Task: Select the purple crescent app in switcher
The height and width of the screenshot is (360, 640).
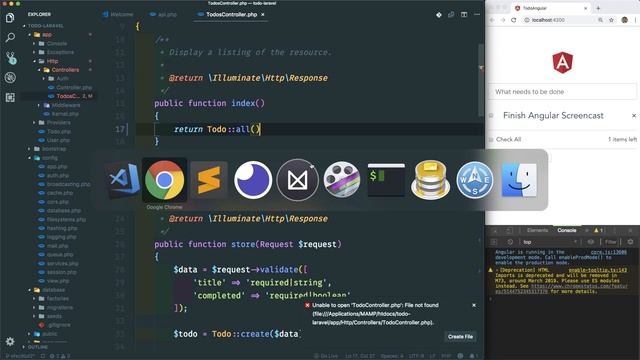Action: click(x=253, y=180)
